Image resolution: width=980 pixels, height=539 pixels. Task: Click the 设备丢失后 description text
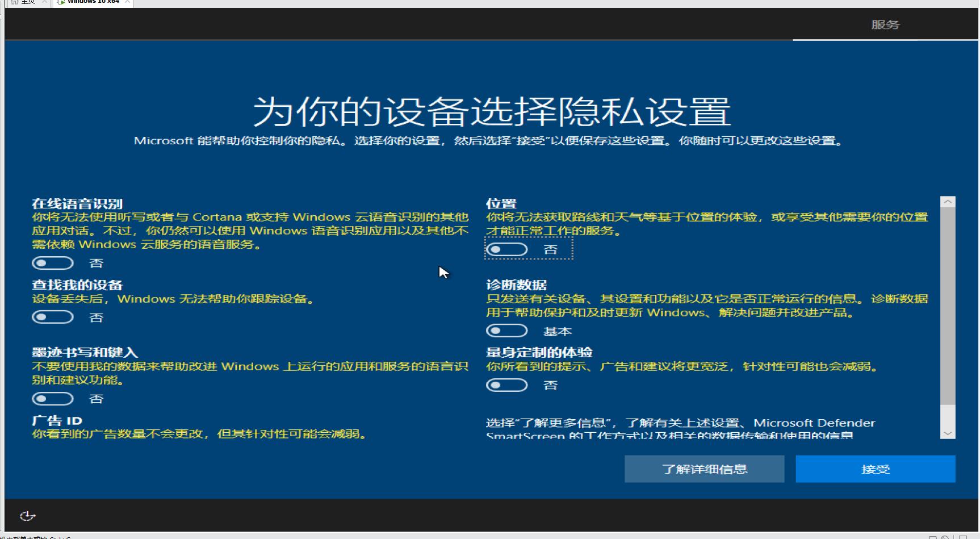pyautogui.click(x=173, y=299)
